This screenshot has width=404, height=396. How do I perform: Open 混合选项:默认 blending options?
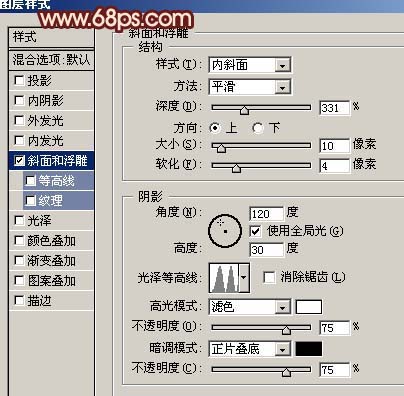[51, 60]
